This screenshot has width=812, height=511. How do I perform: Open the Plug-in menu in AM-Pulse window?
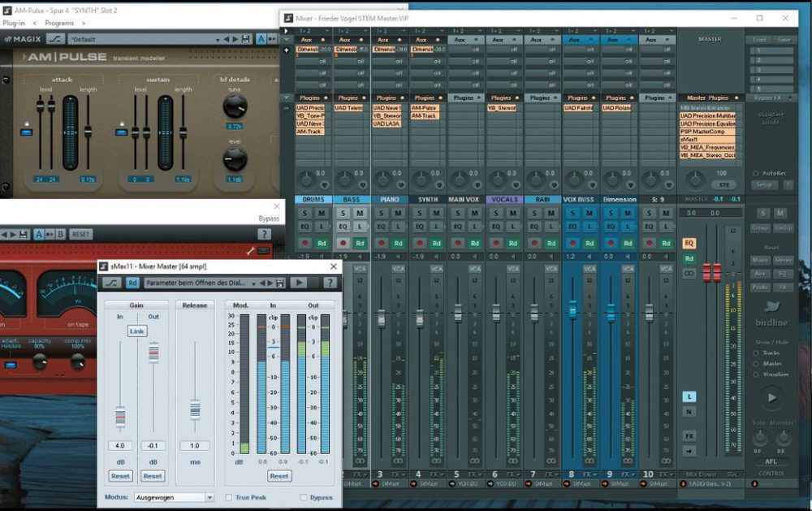[x=14, y=24]
